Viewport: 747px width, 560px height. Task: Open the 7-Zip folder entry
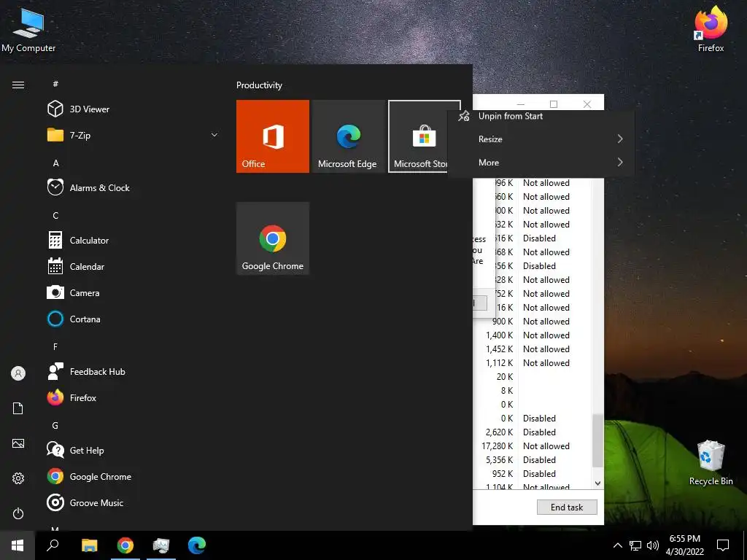[131, 135]
